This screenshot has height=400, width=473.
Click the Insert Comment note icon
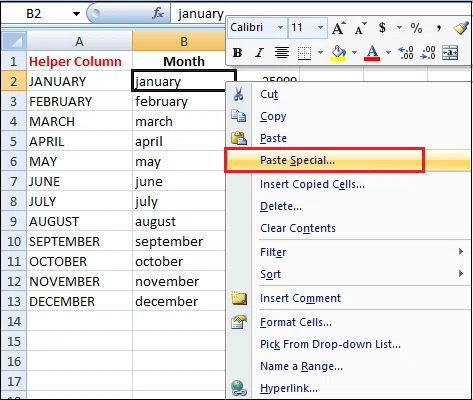coord(239,298)
